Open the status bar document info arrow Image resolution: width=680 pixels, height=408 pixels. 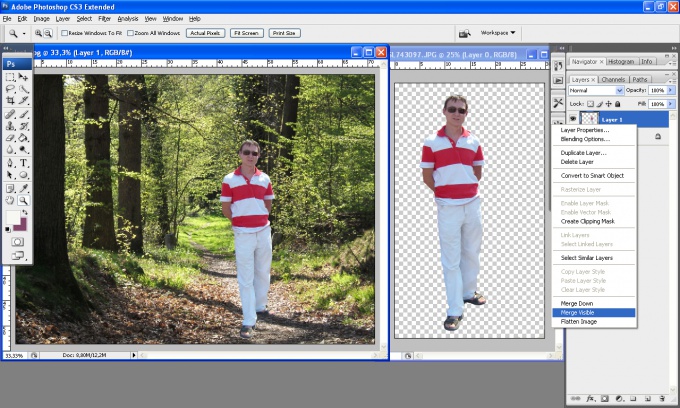coord(134,355)
